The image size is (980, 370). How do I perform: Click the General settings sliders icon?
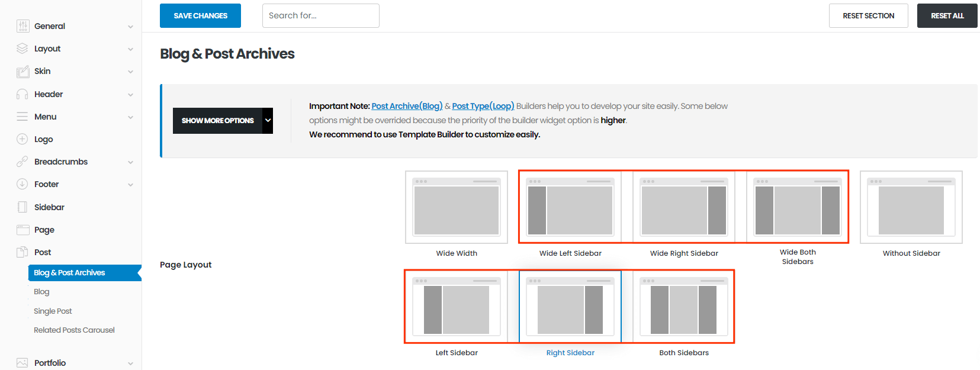coord(23,26)
